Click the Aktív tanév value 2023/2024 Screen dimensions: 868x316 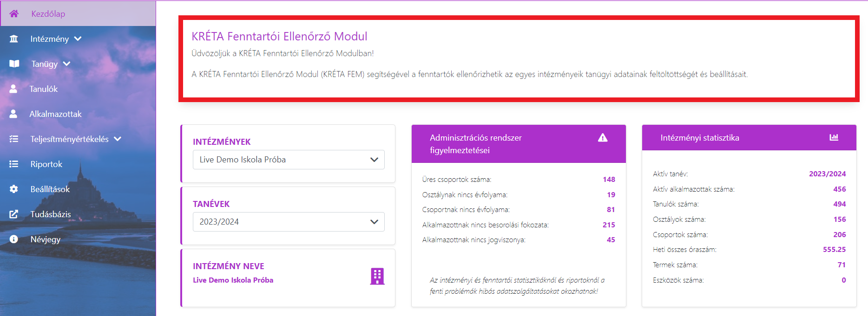[828, 174]
